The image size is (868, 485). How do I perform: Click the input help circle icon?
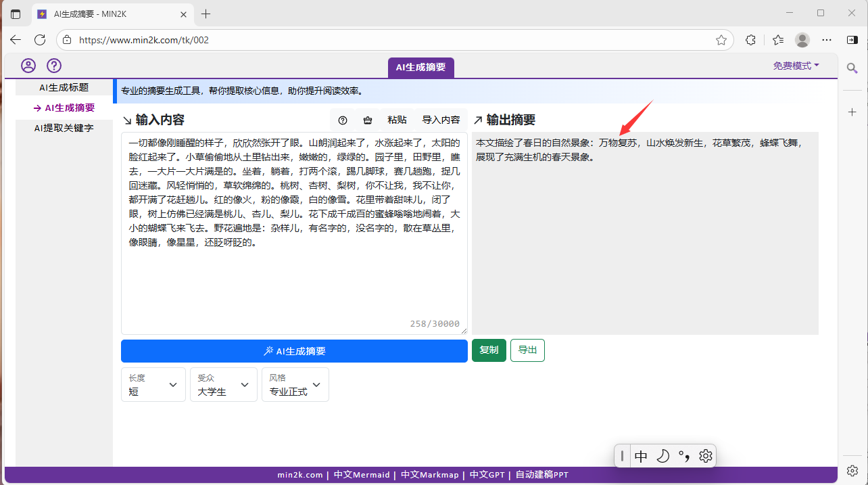pyautogui.click(x=343, y=120)
